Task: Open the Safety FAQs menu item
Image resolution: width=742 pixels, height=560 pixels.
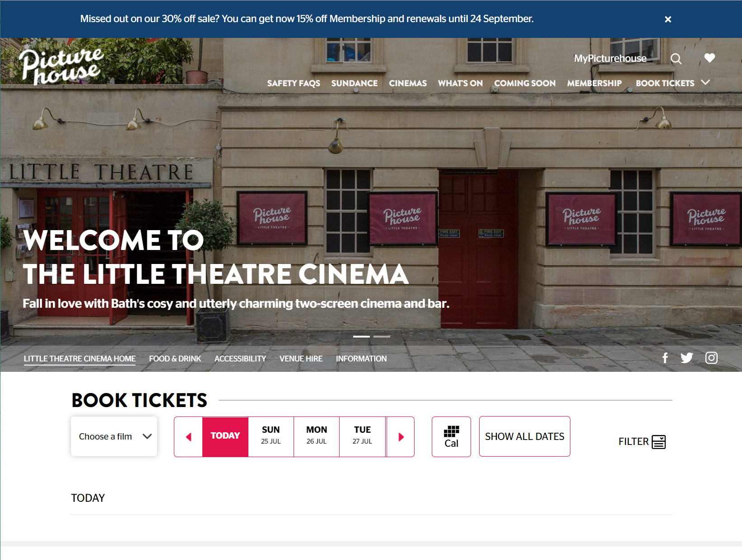Action: click(x=294, y=83)
